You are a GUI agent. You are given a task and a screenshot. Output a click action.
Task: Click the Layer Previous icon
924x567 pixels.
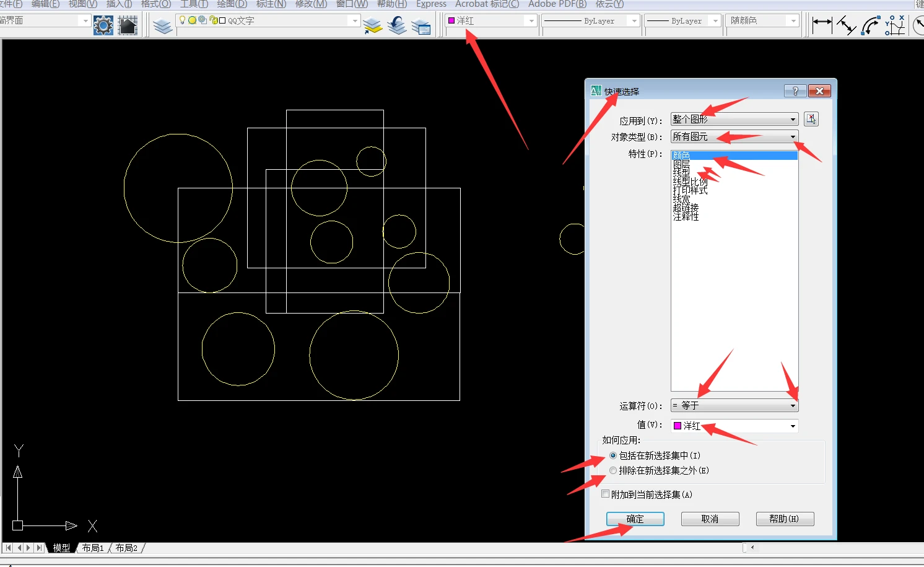[397, 25]
